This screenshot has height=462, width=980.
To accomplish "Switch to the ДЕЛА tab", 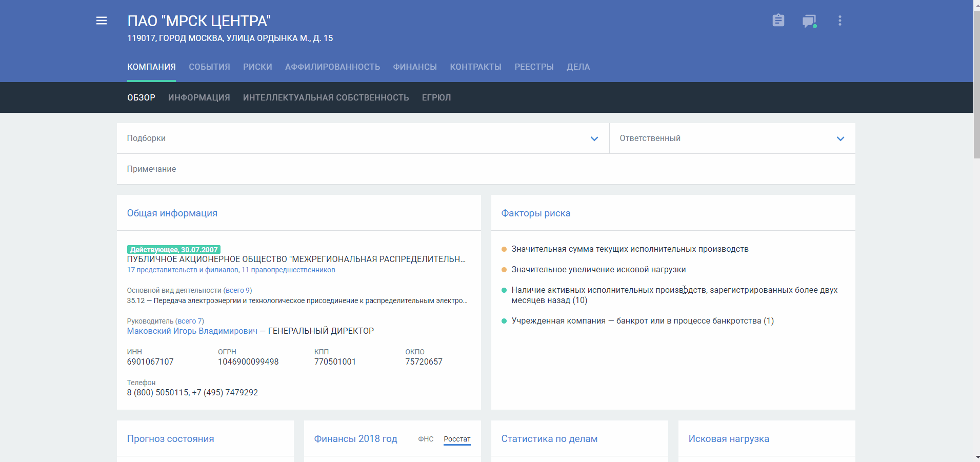I will point(578,67).
